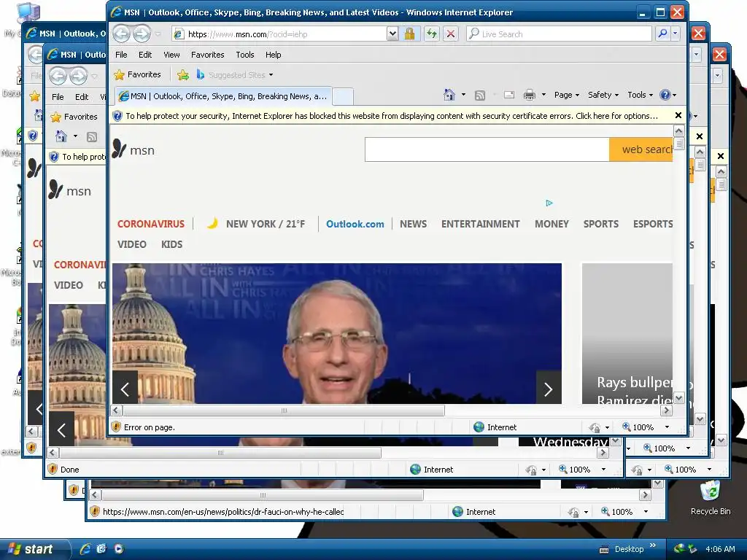Open recent pages dropdown beside Forward button

point(158,34)
